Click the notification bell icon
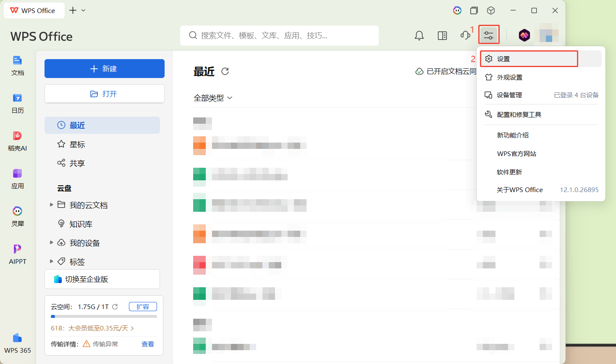Screen dimensions: 616x364 [419, 36]
